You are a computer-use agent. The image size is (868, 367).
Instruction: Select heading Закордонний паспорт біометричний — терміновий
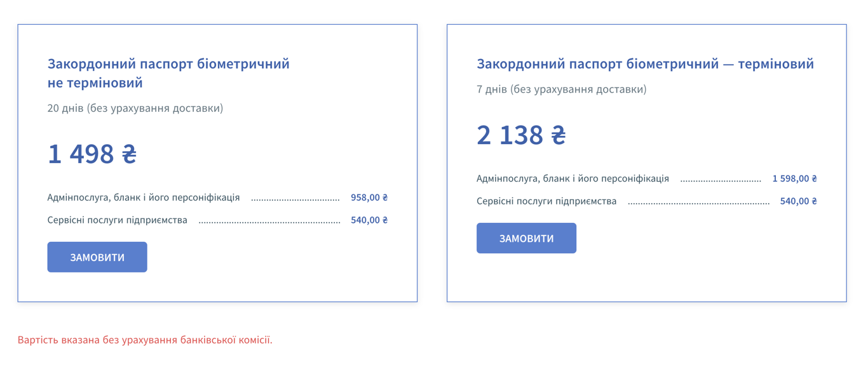645,63
